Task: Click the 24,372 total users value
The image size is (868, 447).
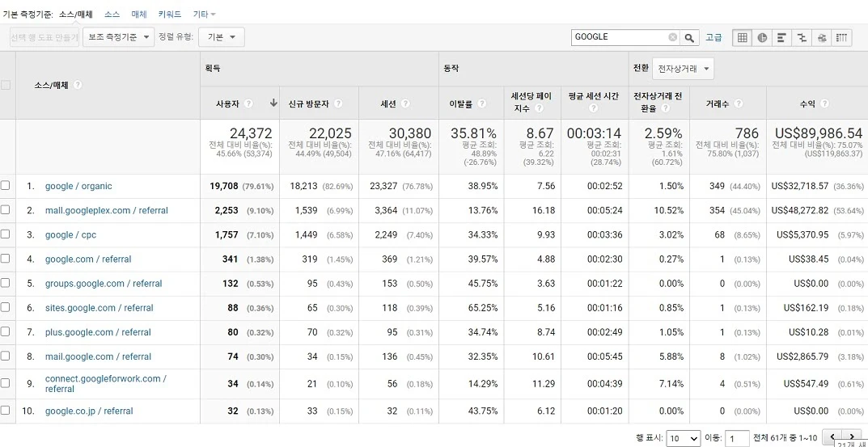Action: pos(252,133)
